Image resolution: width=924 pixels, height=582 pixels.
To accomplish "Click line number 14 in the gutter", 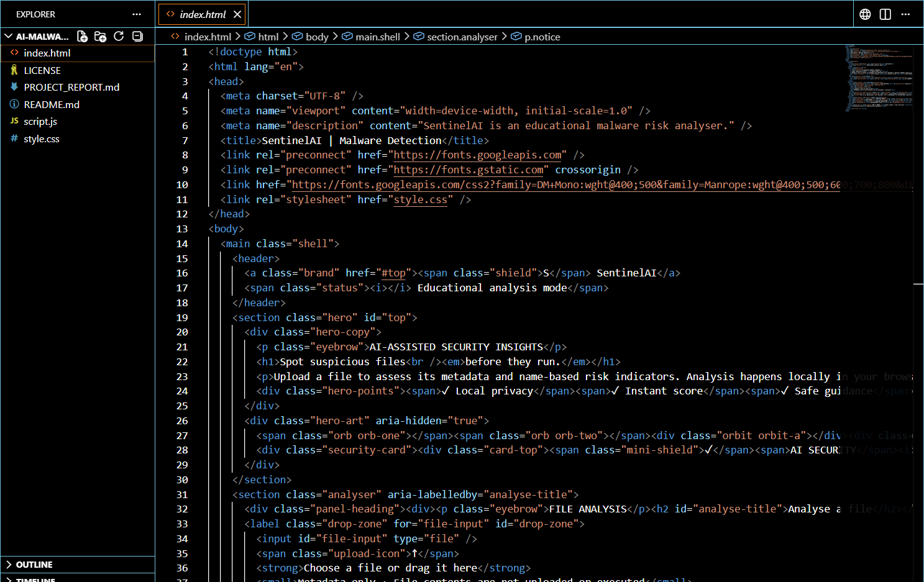I will pyautogui.click(x=182, y=243).
